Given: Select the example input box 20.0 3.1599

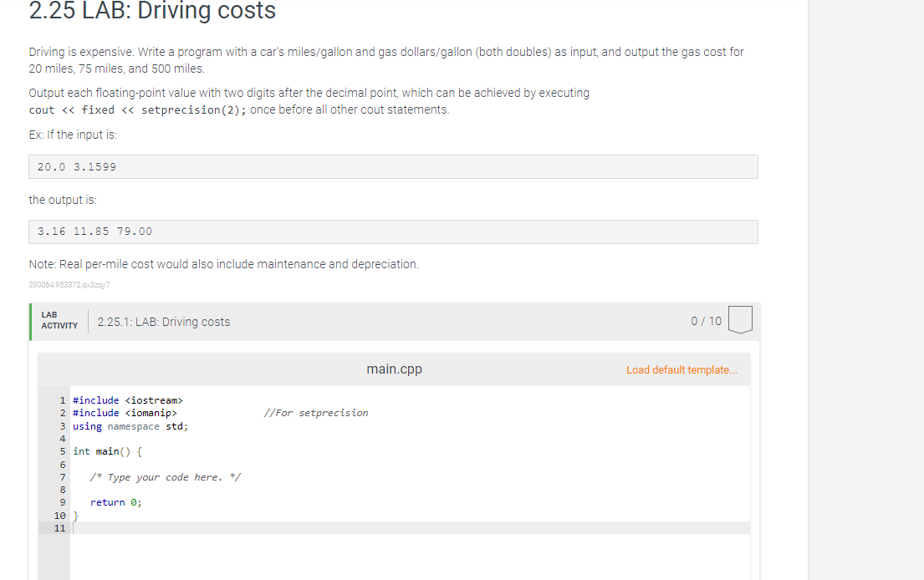Looking at the screenshot, I should 393,166.
